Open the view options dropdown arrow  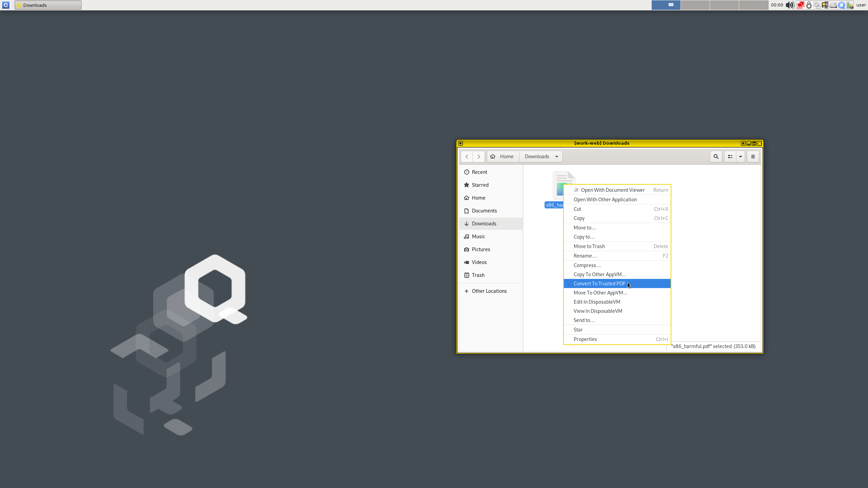tap(740, 156)
